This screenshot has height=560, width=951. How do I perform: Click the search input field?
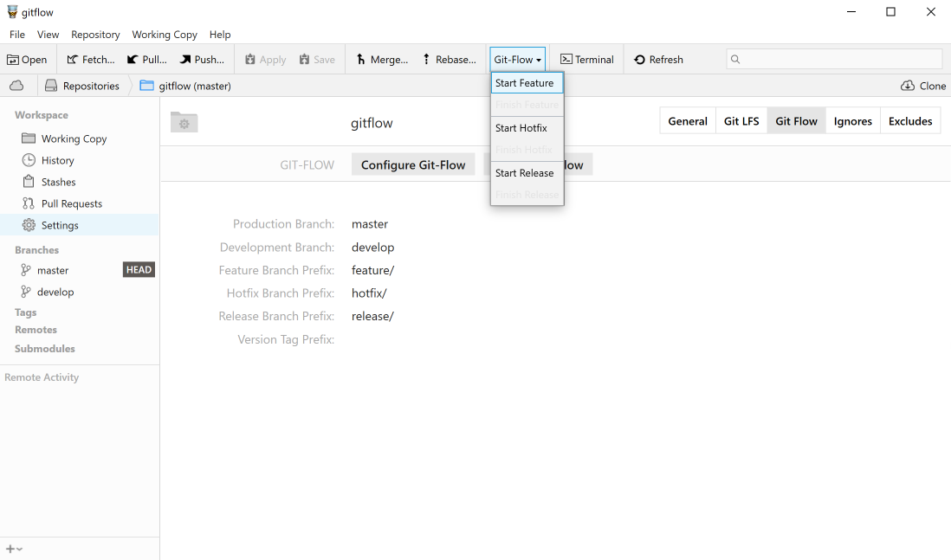pyautogui.click(x=834, y=59)
